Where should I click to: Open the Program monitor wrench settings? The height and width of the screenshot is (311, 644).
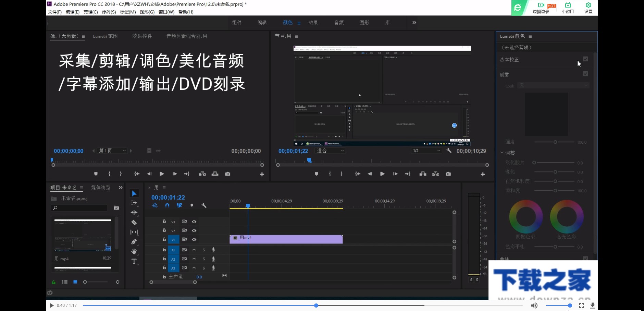pos(449,151)
